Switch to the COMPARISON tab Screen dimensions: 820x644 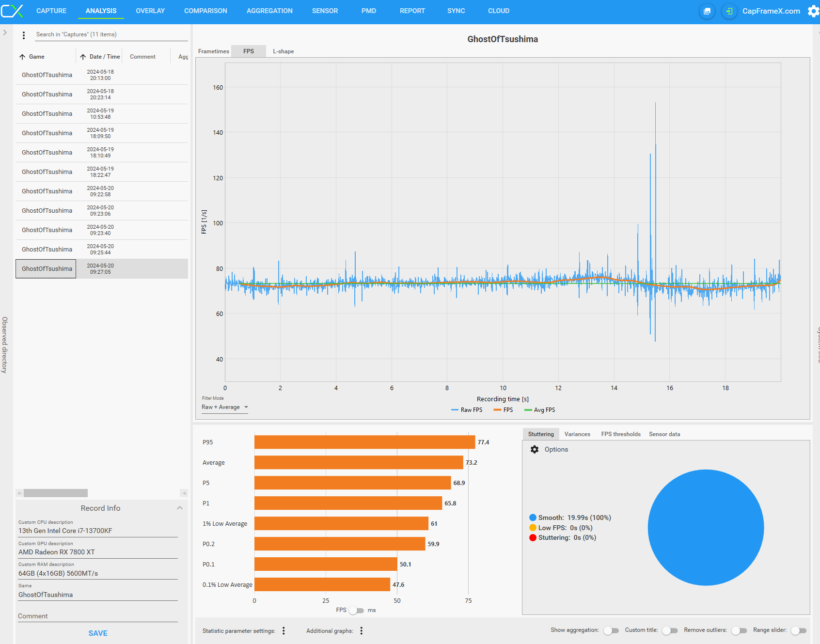click(205, 11)
